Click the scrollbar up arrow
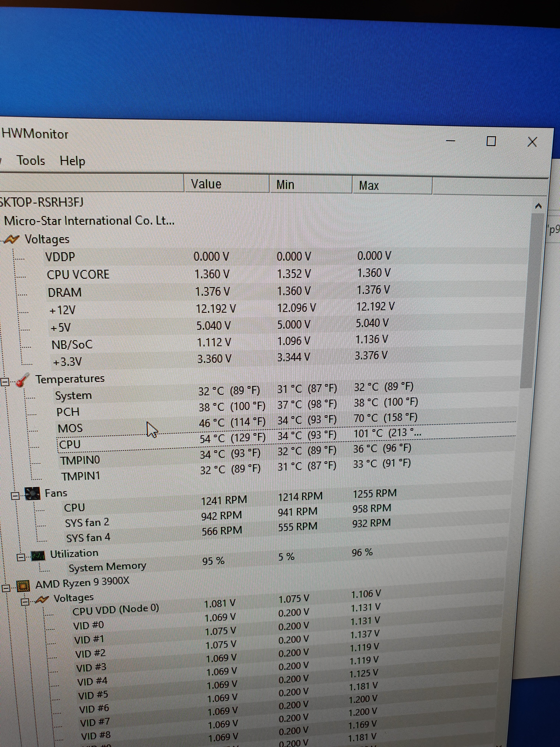The height and width of the screenshot is (747, 560). tap(538, 206)
